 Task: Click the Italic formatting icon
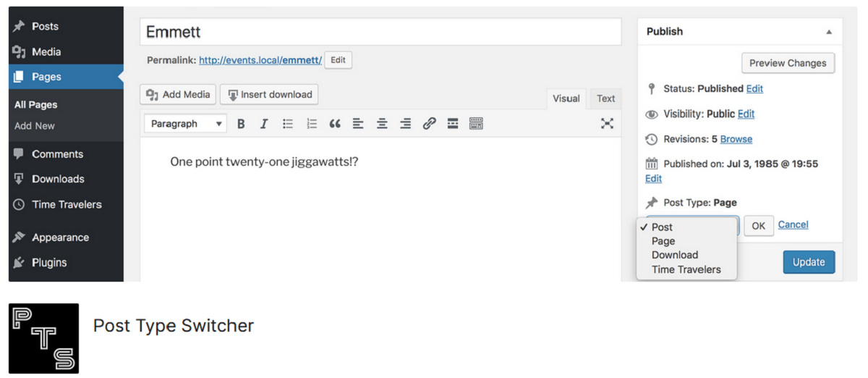(264, 124)
